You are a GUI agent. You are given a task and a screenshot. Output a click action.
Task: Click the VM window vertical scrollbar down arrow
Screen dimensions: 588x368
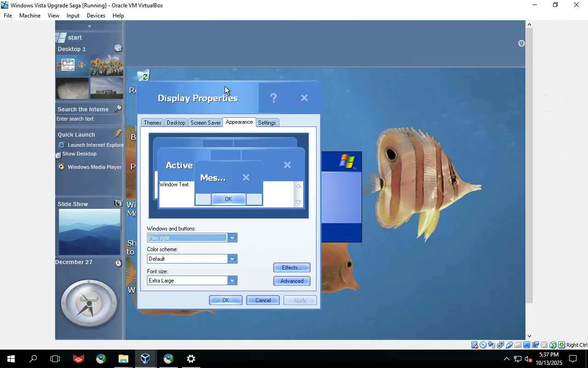tap(529, 336)
